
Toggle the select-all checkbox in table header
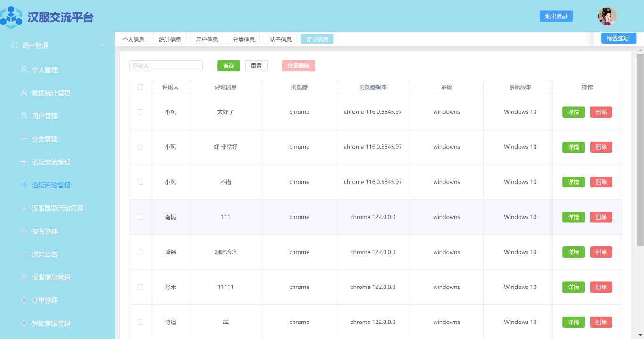[141, 87]
